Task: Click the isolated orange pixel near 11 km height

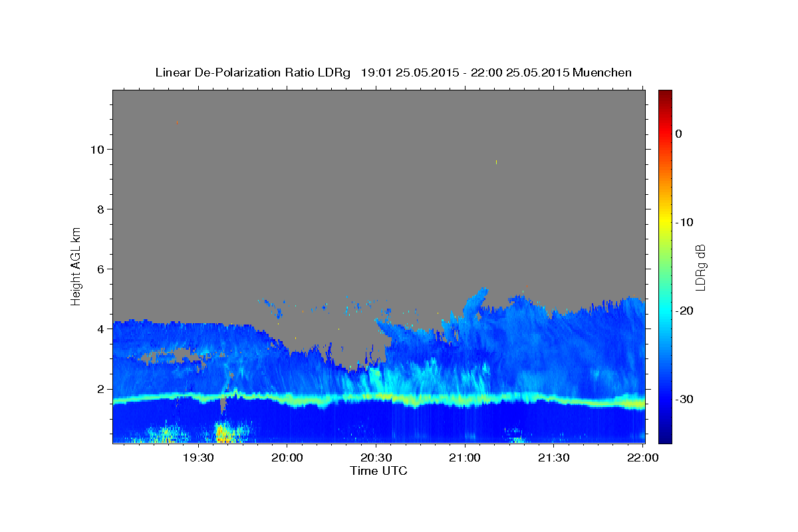Action: pyautogui.click(x=178, y=122)
